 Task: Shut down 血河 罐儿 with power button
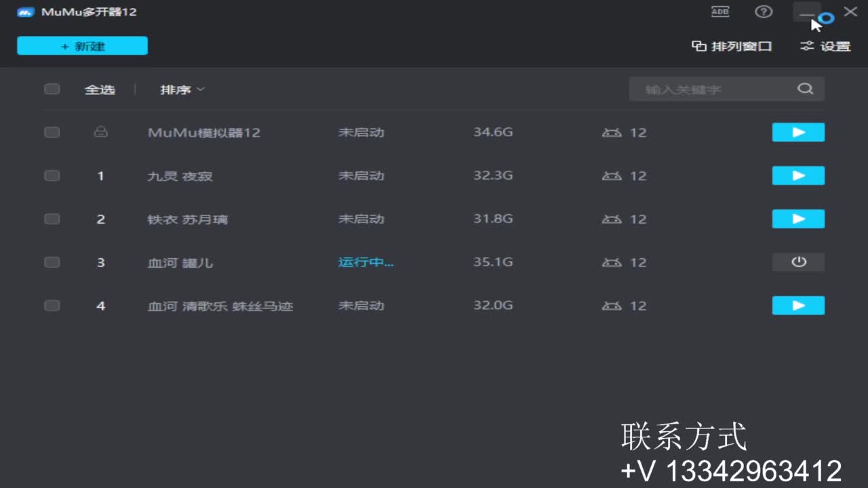(x=798, y=262)
